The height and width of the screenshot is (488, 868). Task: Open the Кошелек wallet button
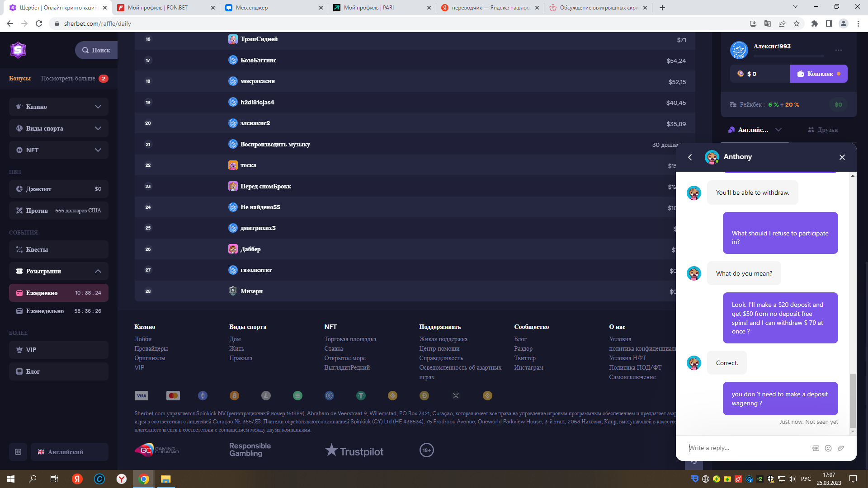tap(819, 74)
